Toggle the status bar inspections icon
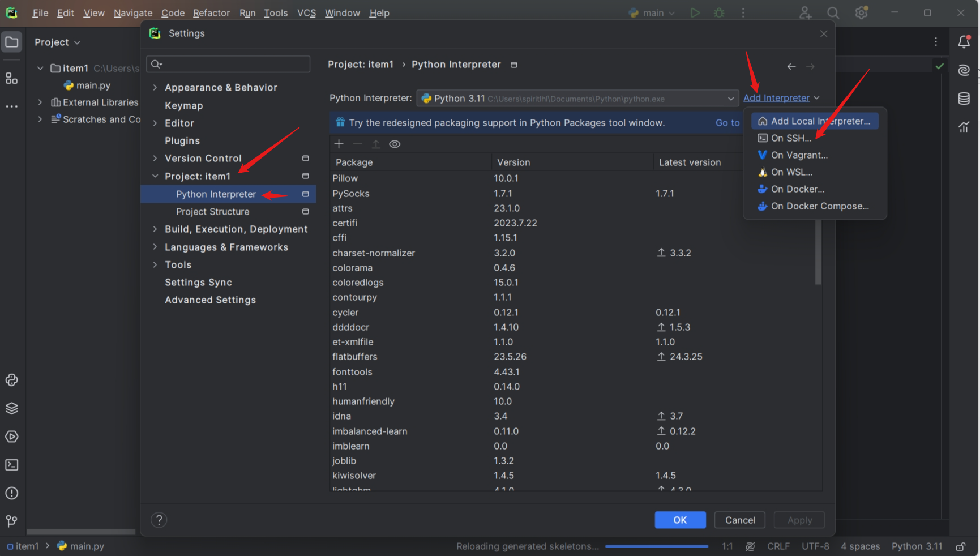This screenshot has height=556, width=980. pyautogui.click(x=750, y=546)
